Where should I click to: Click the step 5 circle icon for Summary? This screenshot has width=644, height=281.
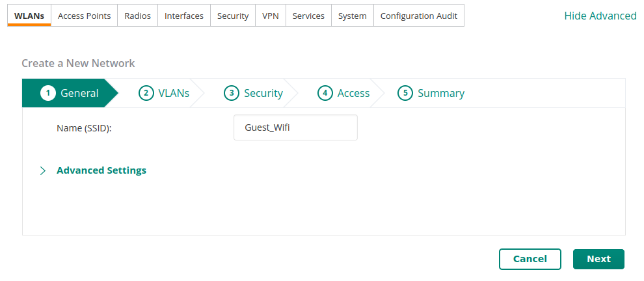405,93
